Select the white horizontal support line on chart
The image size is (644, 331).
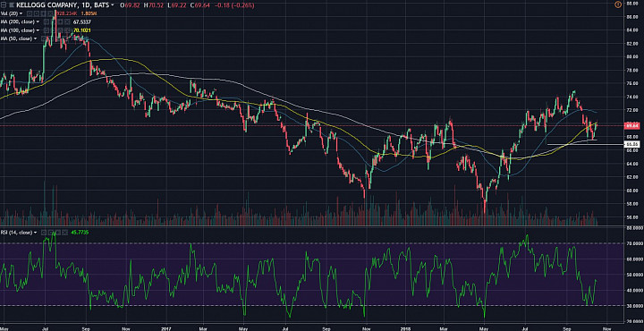[585, 144]
